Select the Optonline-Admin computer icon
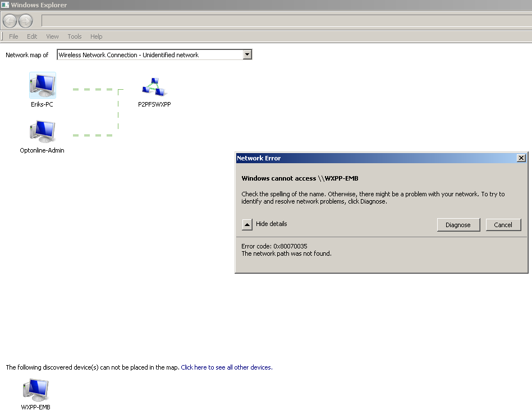The width and height of the screenshot is (532, 415). pos(42,132)
